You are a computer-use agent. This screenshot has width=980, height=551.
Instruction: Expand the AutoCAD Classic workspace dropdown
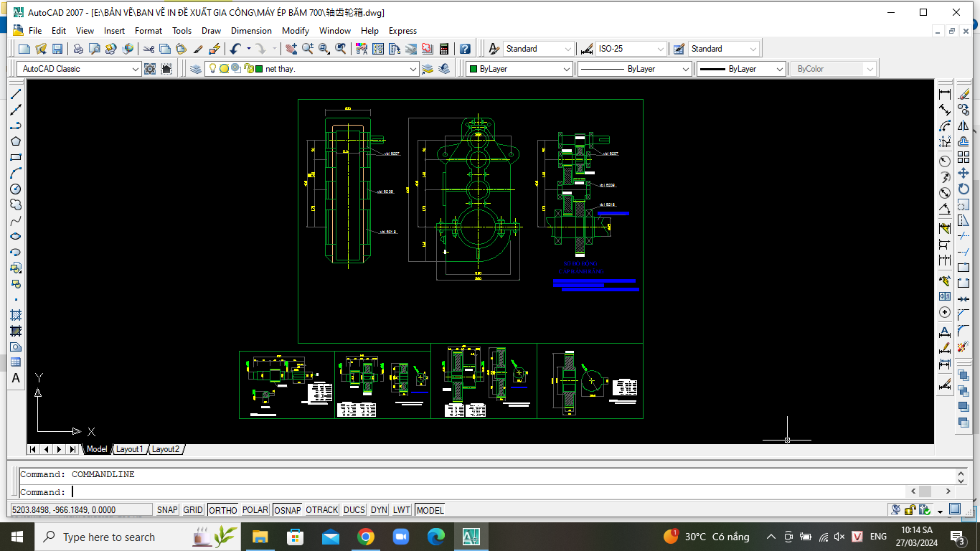point(136,69)
